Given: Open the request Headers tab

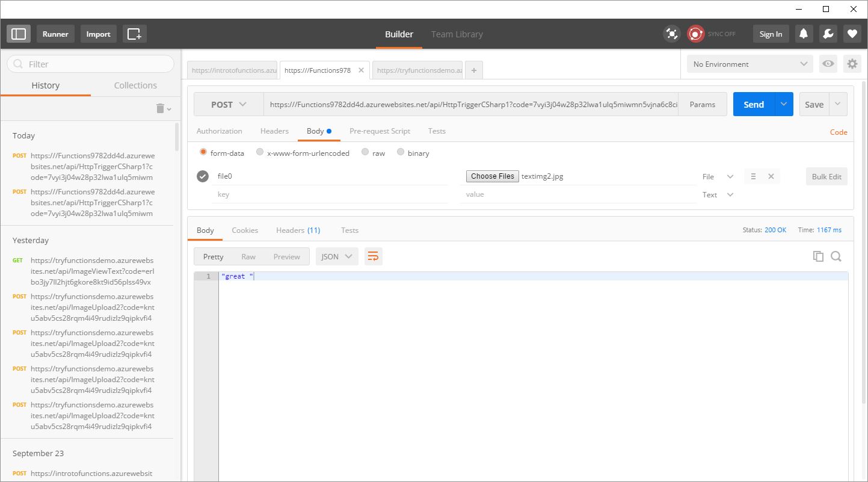Looking at the screenshot, I should click(x=274, y=131).
